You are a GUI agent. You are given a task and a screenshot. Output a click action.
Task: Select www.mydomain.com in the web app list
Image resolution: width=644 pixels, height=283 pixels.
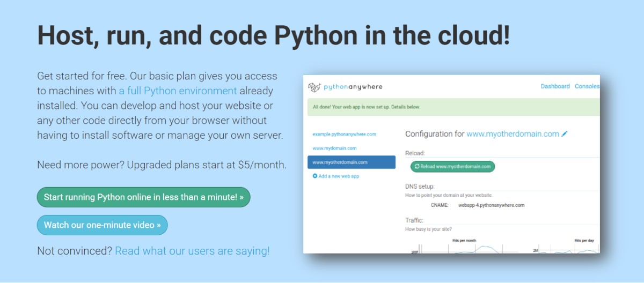[334, 148]
